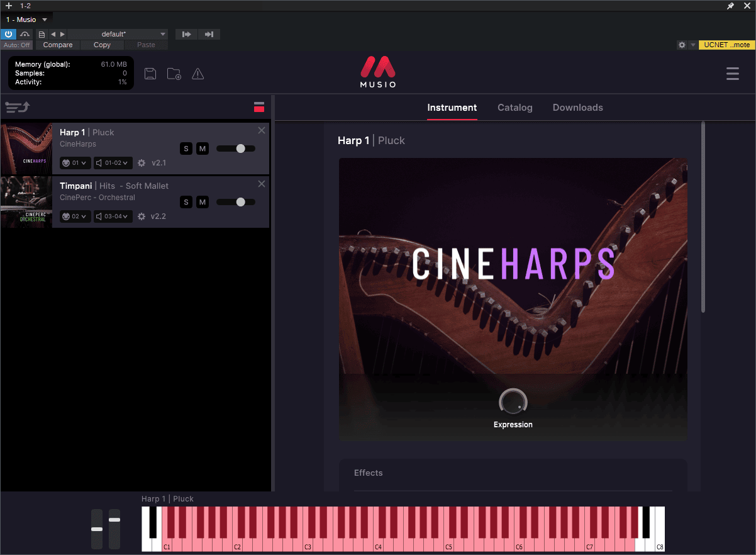Click the UCNET remote button
This screenshot has height=555, width=756.
pos(727,45)
